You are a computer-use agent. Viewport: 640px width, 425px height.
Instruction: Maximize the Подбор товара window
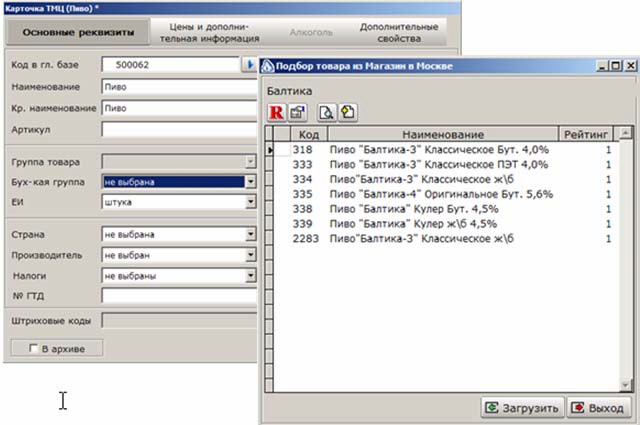(616, 66)
